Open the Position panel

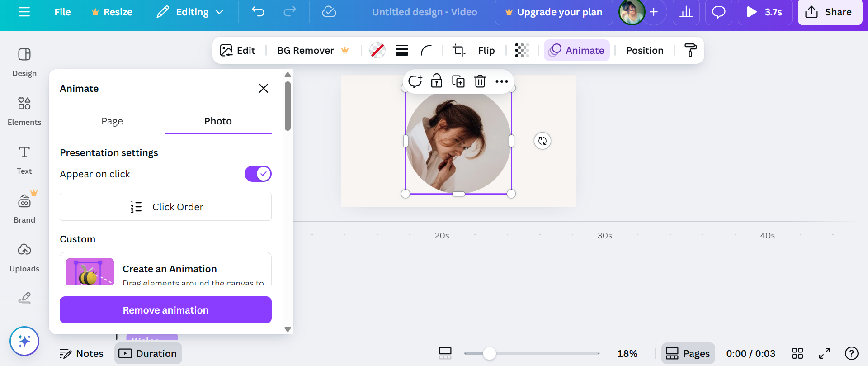click(x=645, y=50)
